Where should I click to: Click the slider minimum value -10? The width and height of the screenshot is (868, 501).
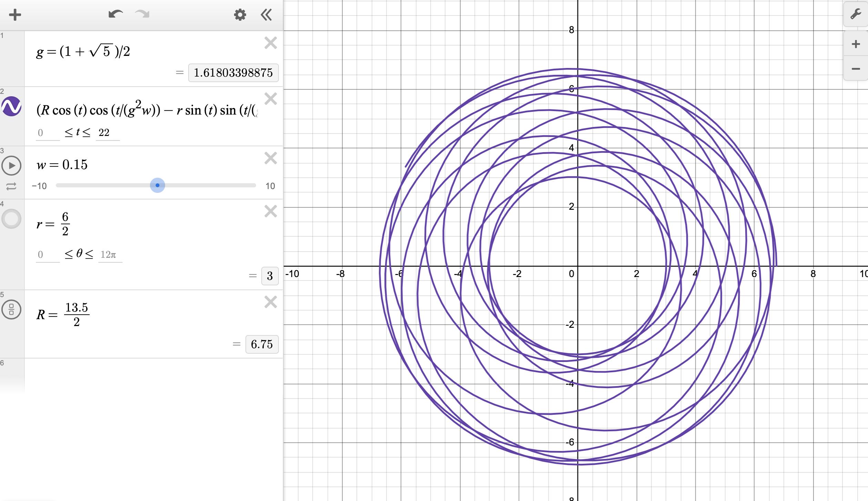point(39,186)
